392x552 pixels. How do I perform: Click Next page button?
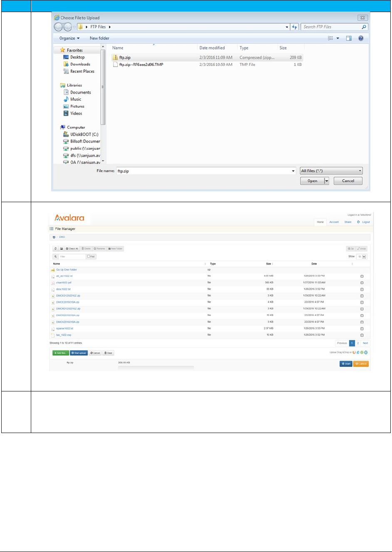point(365,343)
